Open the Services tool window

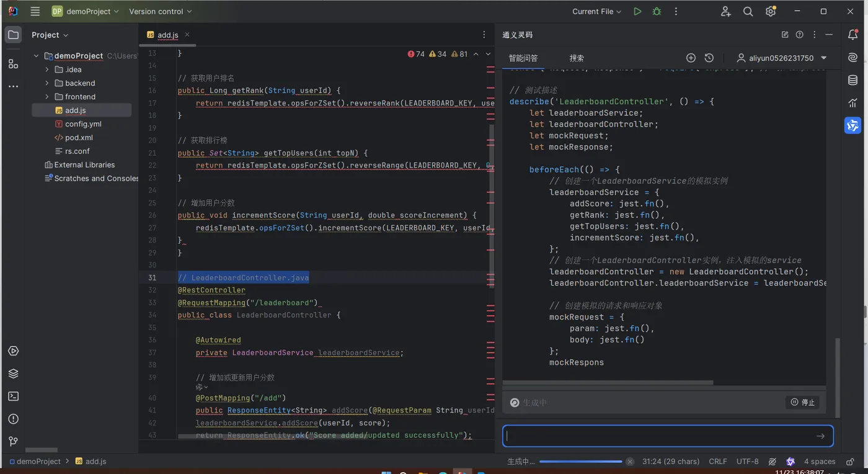(x=13, y=351)
